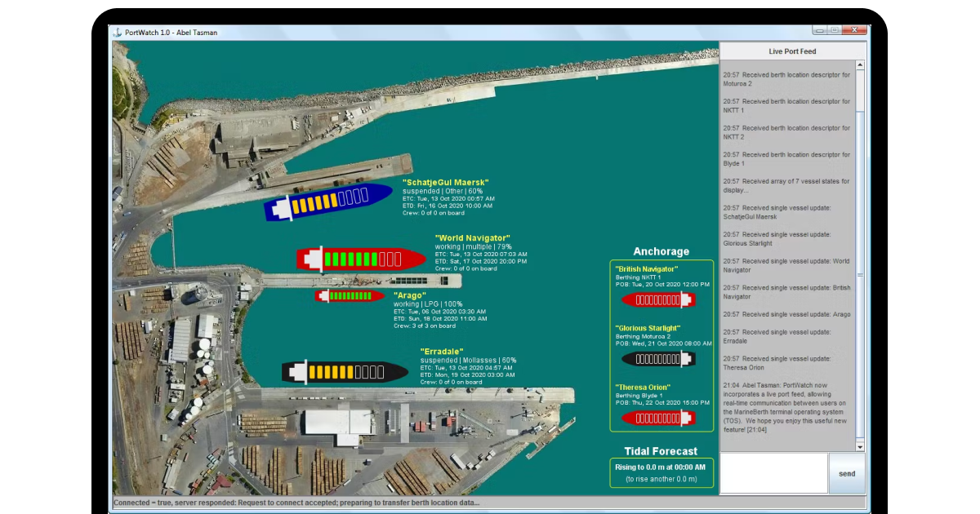The width and height of the screenshot is (980, 514).
Task: Click Glorious Starlight anchorage ship icon
Action: pos(659,358)
